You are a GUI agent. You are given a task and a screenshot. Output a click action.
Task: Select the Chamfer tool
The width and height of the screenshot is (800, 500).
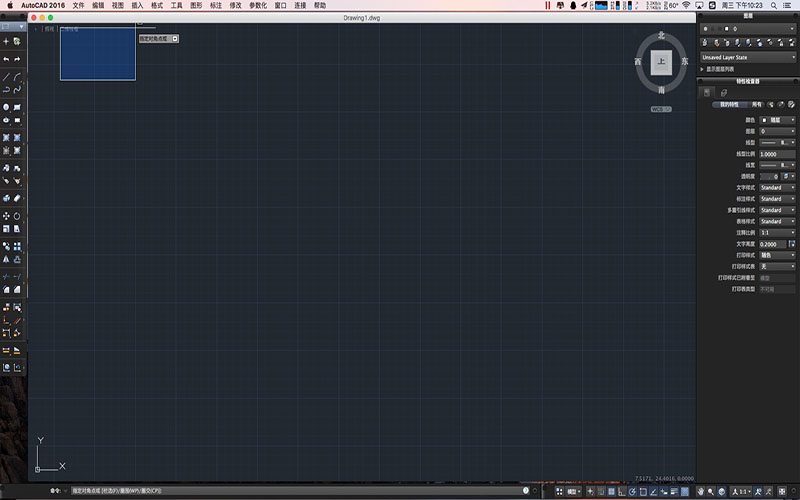pos(17,289)
